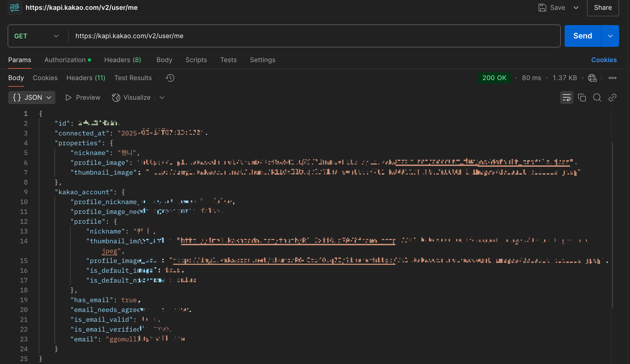This screenshot has width=630, height=364.
Task: Click into the request URL field
Action: coord(314,36)
